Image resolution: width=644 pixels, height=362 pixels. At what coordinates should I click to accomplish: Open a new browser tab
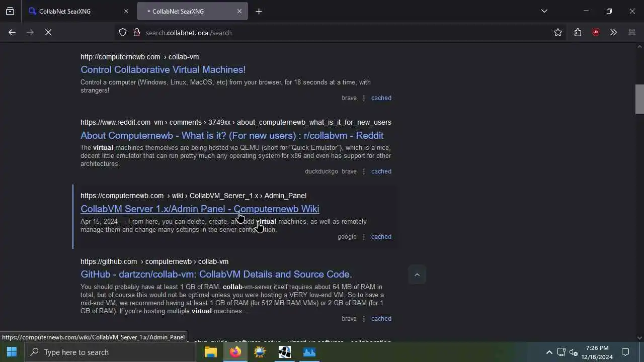259,11
